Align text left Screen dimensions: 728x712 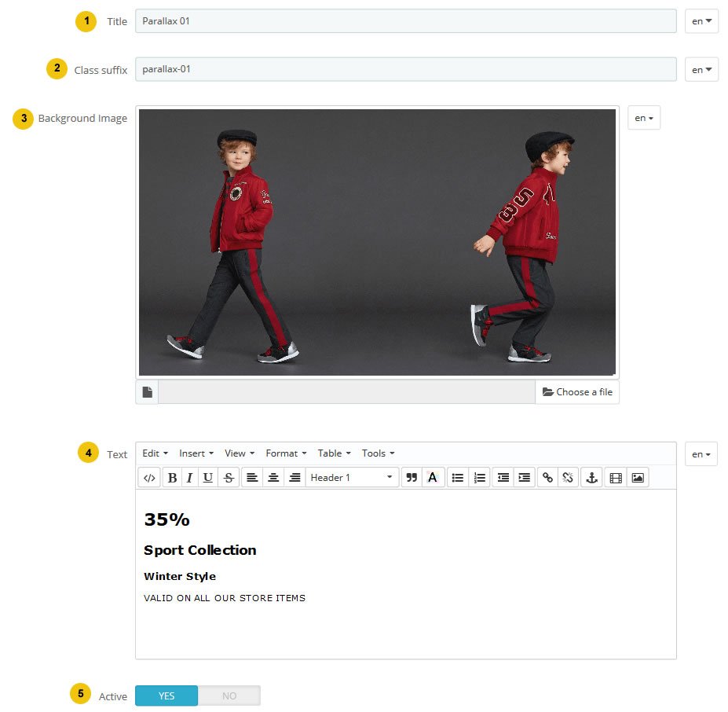click(252, 478)
